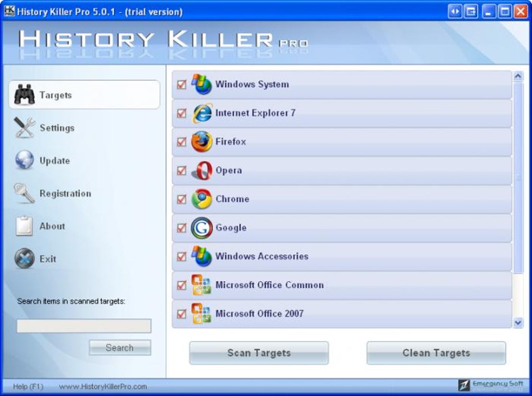Image resolution: width=532 pixels, height=396 pixels.
Task: Click the Update globe icon
Action: pyautogui.click(x=25, y=160)
